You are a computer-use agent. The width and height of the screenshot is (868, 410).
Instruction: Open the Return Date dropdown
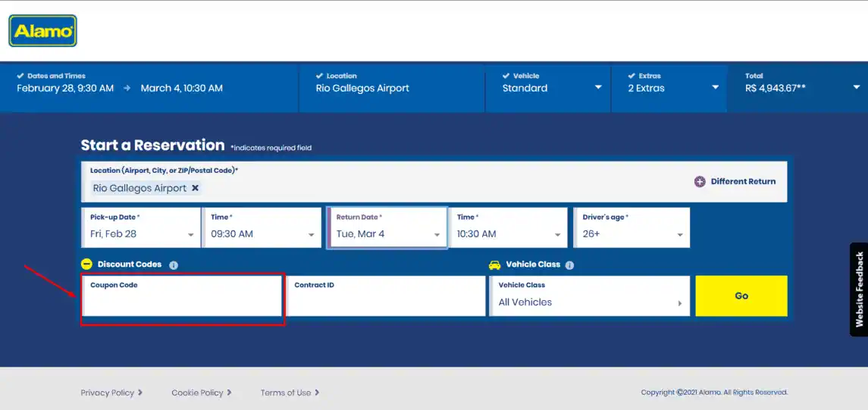[x=387, y=227]
